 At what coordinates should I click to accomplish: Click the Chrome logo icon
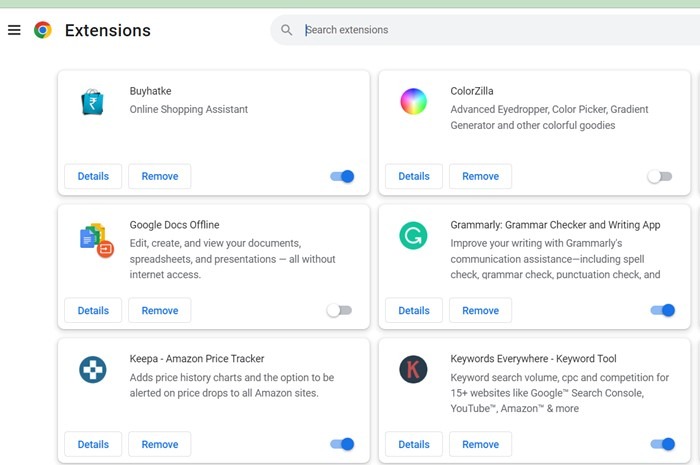tap(43, 30)
